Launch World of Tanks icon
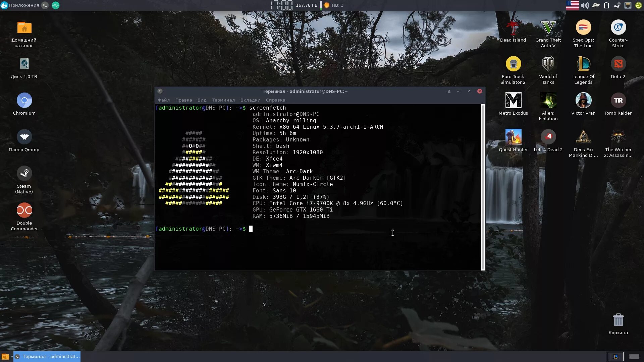Image resolution: width=644 pixels, height=362 pixels. [548, 64]
